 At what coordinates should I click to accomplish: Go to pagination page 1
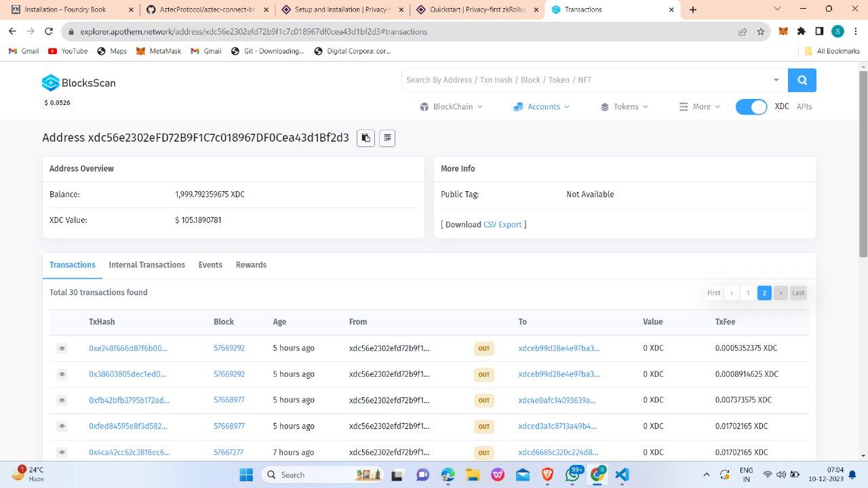pyautogui.click(x=748, y=293)
